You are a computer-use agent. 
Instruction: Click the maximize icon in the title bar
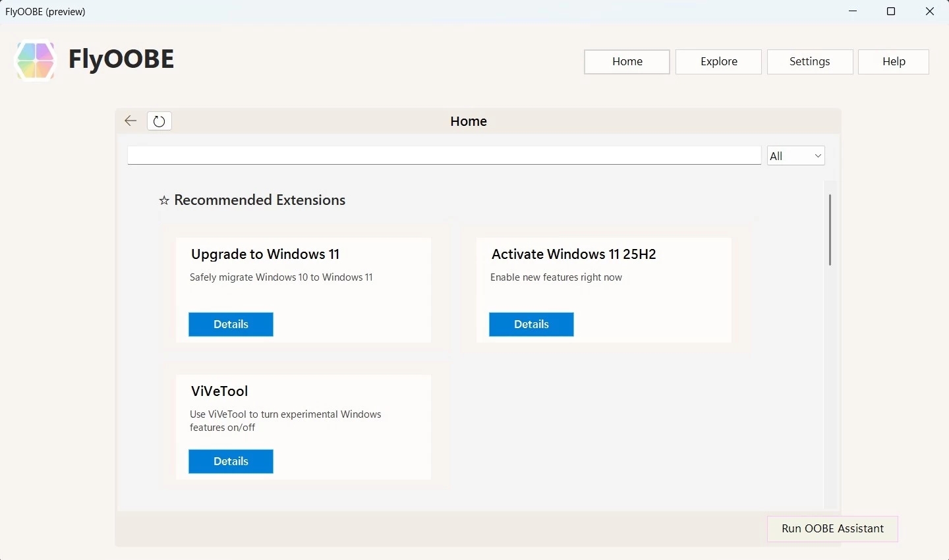pyautogui.click(x=891, y=11)
